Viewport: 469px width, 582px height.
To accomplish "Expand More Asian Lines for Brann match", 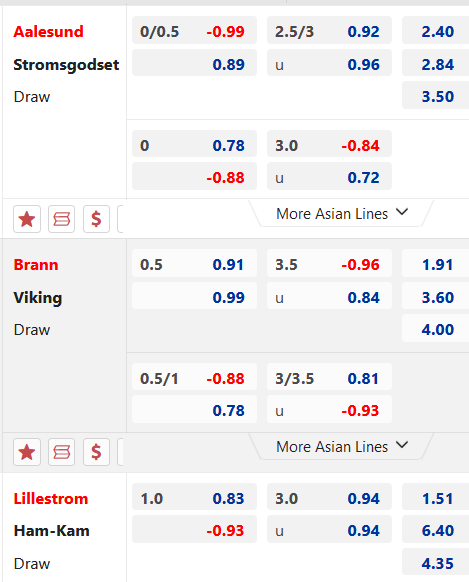I will click(x=341, y=447).
